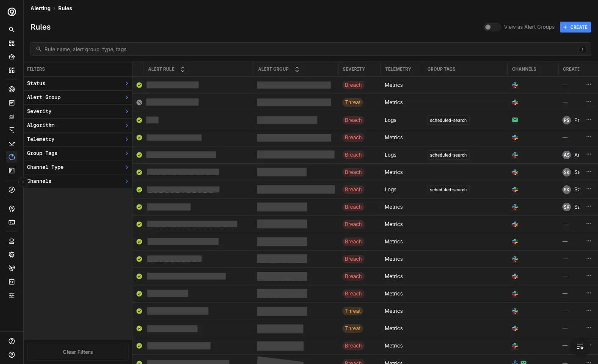Open more options for the first rule row
Screen dimensions: 598x364
(x=589, y=85)
